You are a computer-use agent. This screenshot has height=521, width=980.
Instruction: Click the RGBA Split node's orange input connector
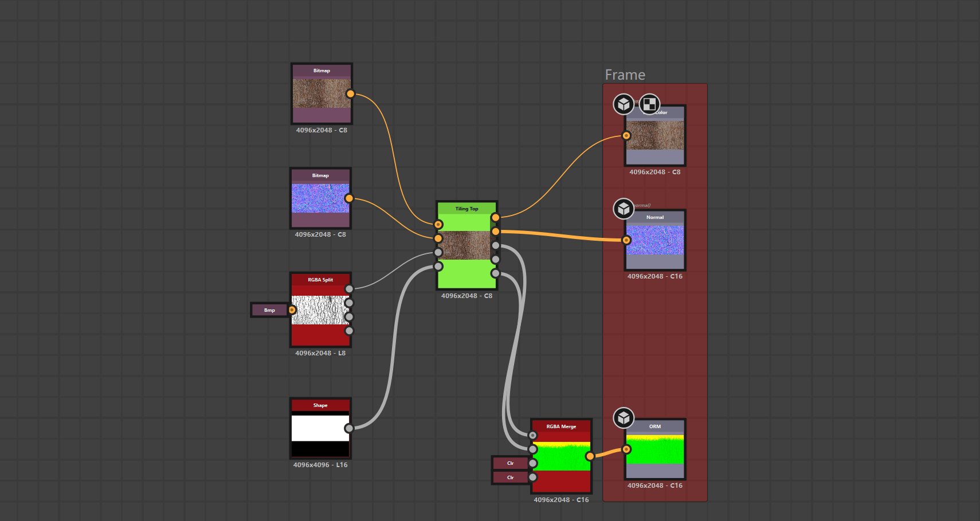292,310
